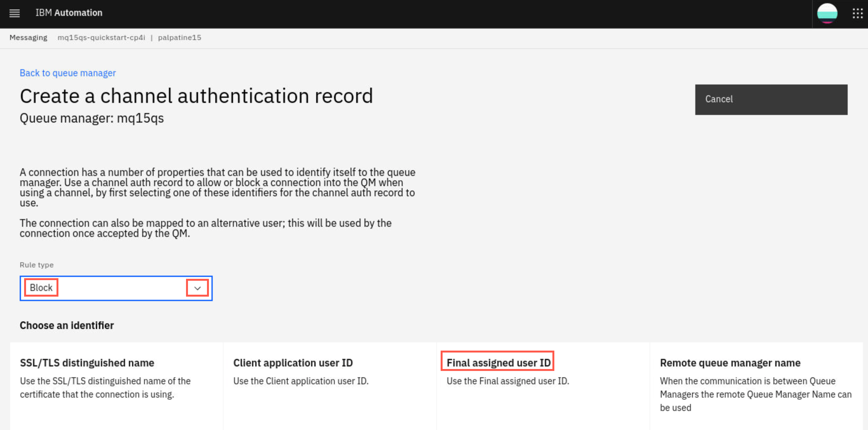Screen dimensions: 868x430
Task: Choose the Client application user ID card
Action: tap(330, 386)
